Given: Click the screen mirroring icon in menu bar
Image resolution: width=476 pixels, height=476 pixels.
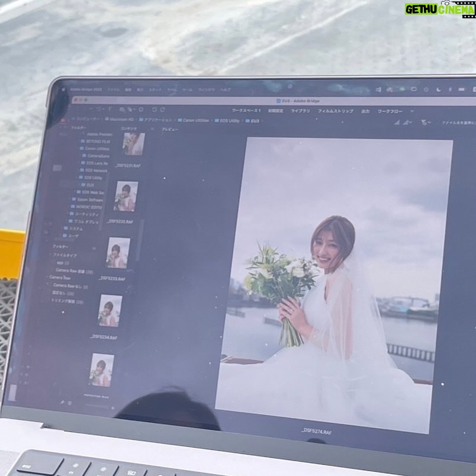Looking at the screenshot, I should [413, 89].
